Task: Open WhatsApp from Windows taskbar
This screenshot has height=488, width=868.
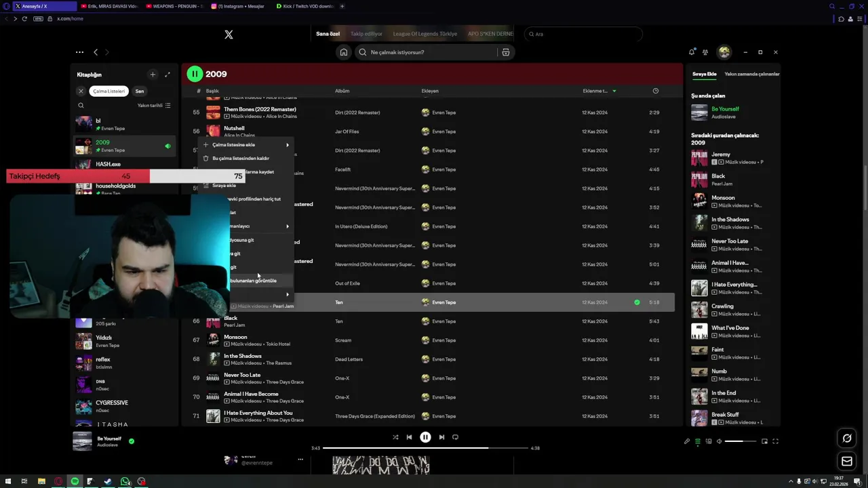Action: tap(125, 481)
